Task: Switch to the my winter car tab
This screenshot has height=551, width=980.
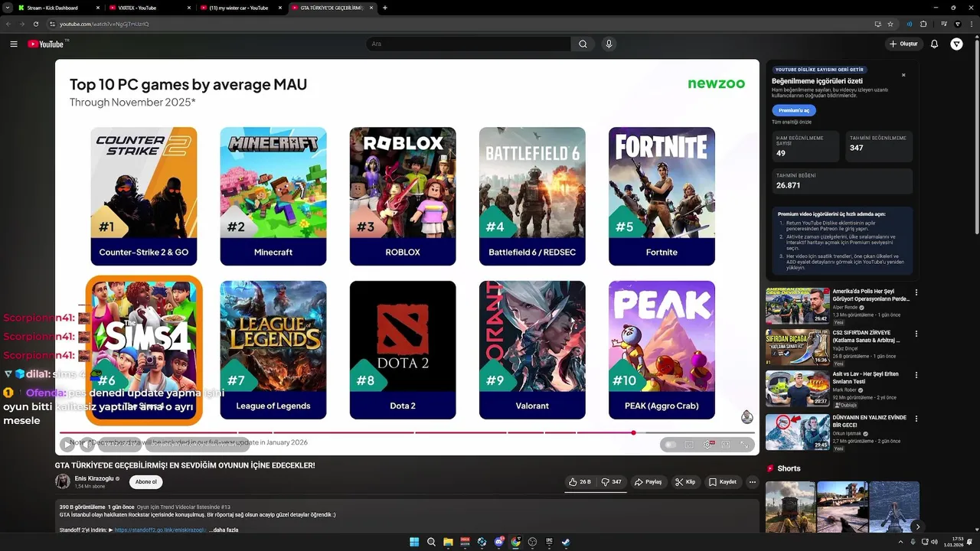Action: tap(240, 8)
